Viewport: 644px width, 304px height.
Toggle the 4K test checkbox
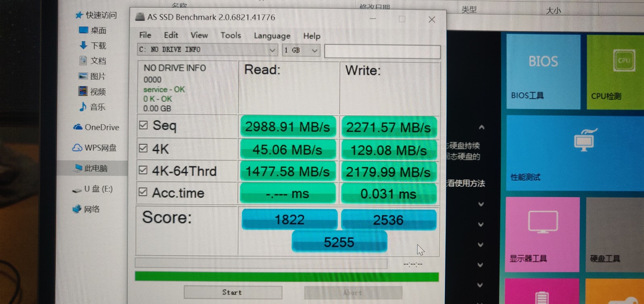pyautogui.click(x=143, y=148)
